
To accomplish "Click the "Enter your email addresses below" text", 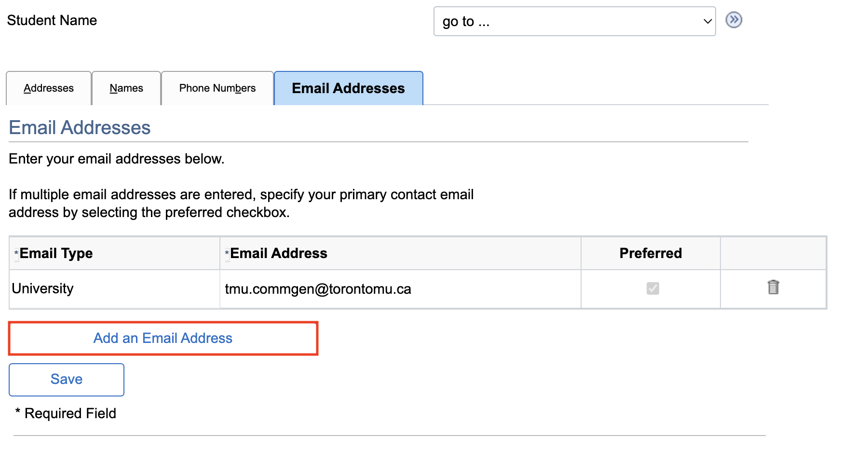I will tap(117, 159).
